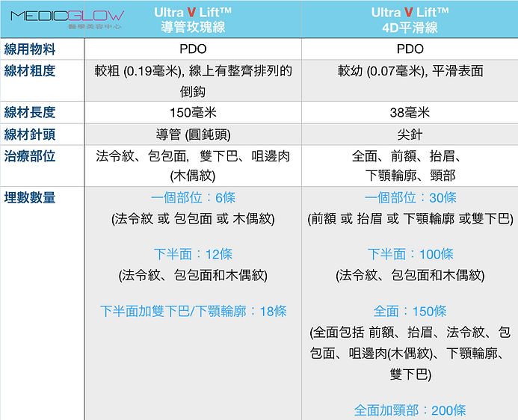Click blue 全面加頸部：200條 text
Viewport: 518px width, 420px height.
point(410,410)
